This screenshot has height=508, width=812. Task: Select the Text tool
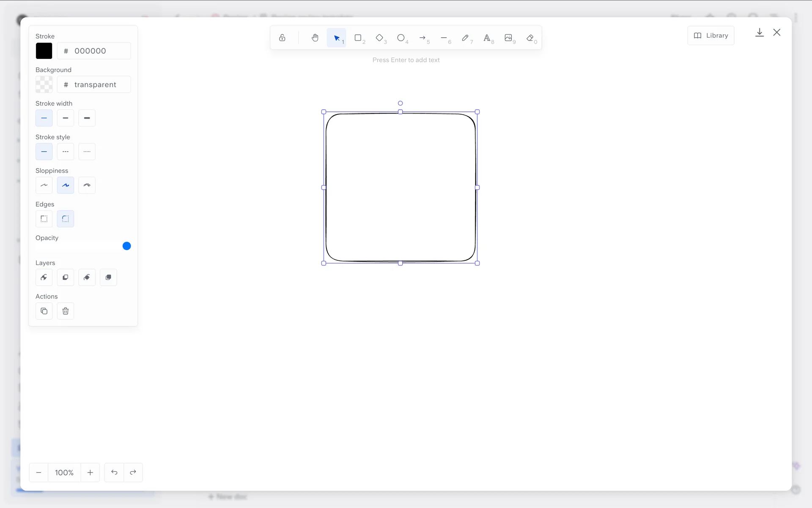pos(487,38)
